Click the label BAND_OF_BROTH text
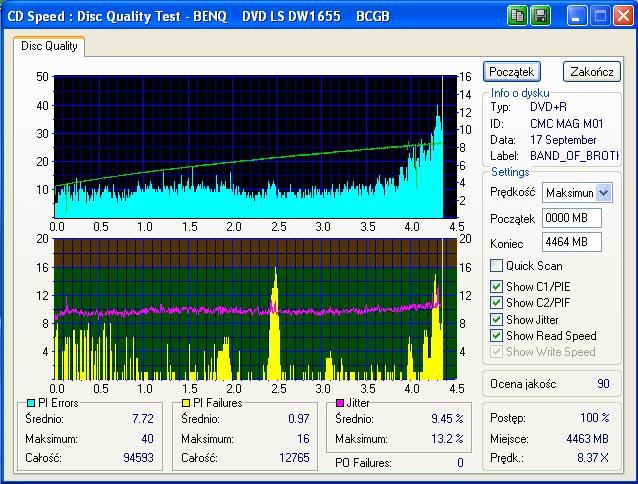Image resolution: width=638 pixels, height=484 pixels. tap(574, 156)
